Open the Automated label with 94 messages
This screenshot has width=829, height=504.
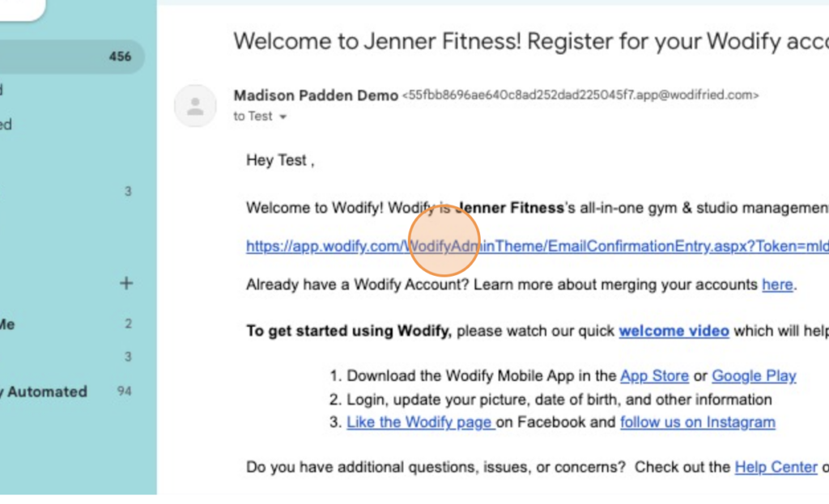click(66, 392)
